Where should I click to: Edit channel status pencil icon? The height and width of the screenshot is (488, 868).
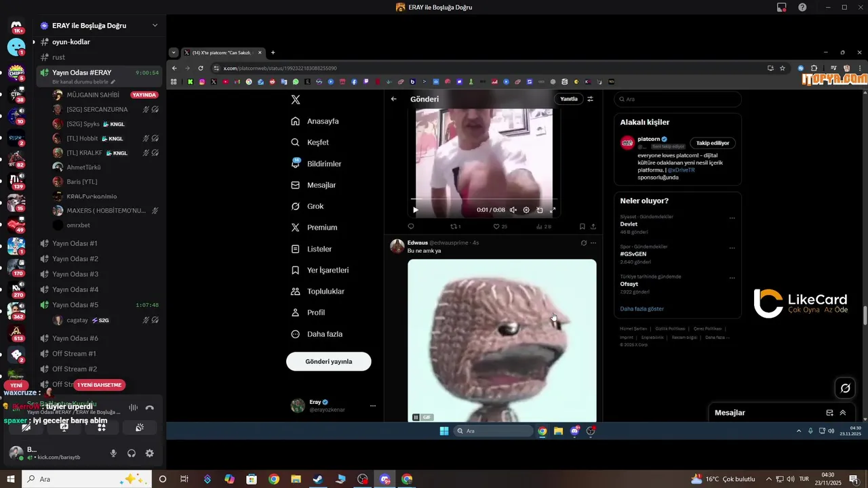point(113,82)
